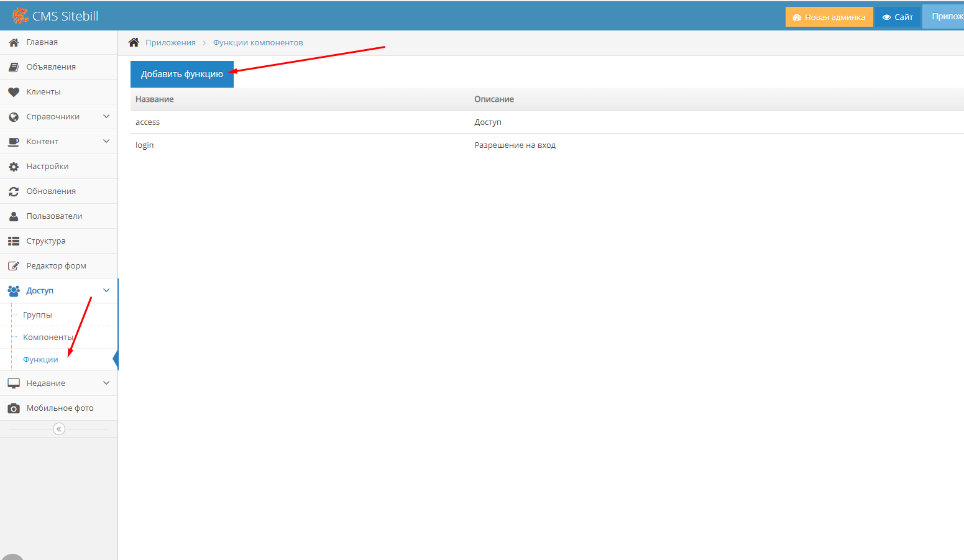Expand the Недавние menu chevron

[106, 383]
